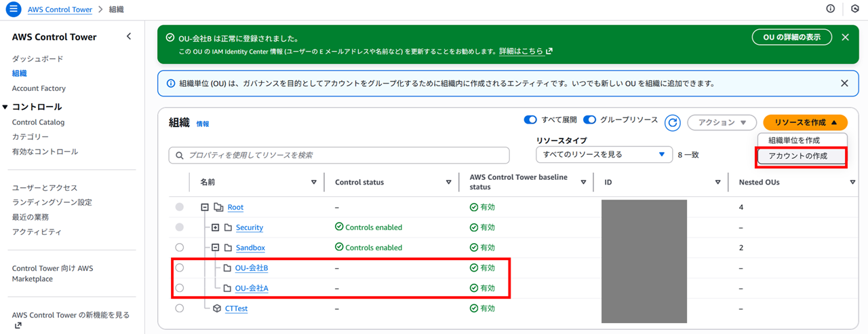Click the external link icon after 詳細はこちら
The image size is (868, 334).
coord(549,51)
